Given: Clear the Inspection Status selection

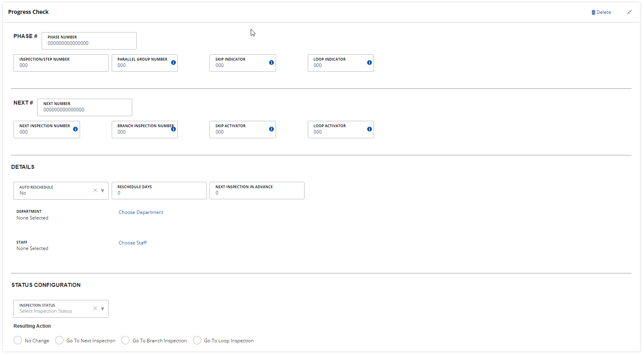Looking at the screenshot, I should click(x=95, y=308).
